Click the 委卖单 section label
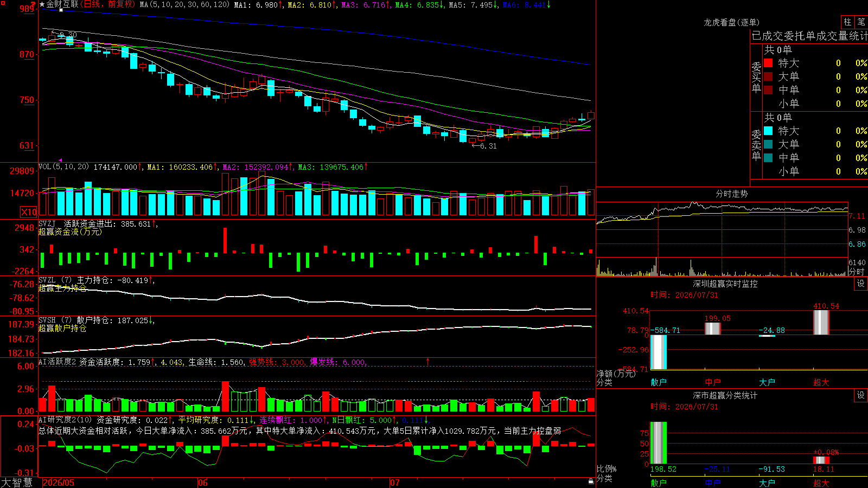 tap(756, 145)
